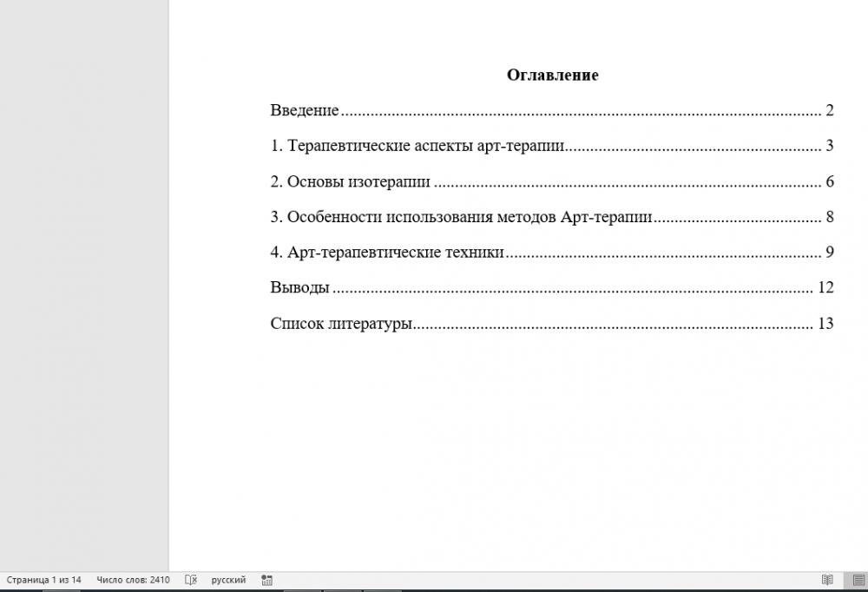Image resolution: width=868 pixels, height=592 pixels.
Task: Follow the 'Выводы' contents entry
Action: coord(300,287)
